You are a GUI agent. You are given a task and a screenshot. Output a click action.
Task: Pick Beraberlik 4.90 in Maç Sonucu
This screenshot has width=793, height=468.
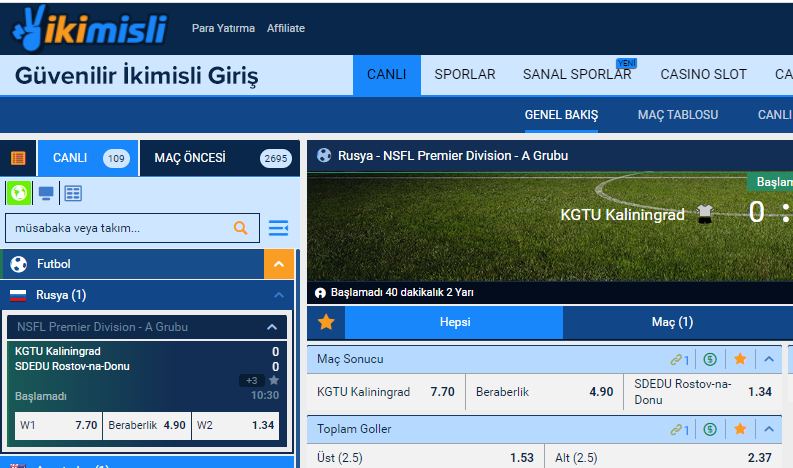pyautogui.click(x=545, y=392)
